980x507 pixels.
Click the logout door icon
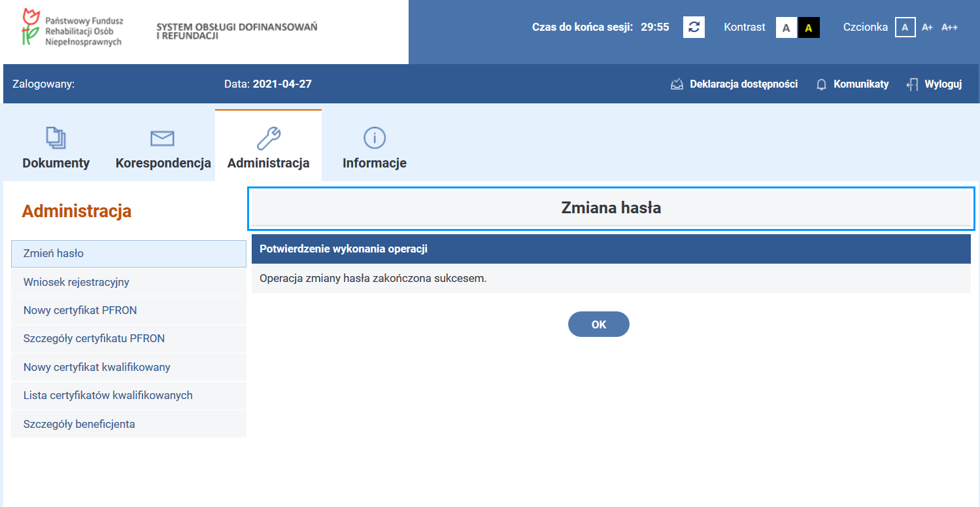click(x=913, y=84)
